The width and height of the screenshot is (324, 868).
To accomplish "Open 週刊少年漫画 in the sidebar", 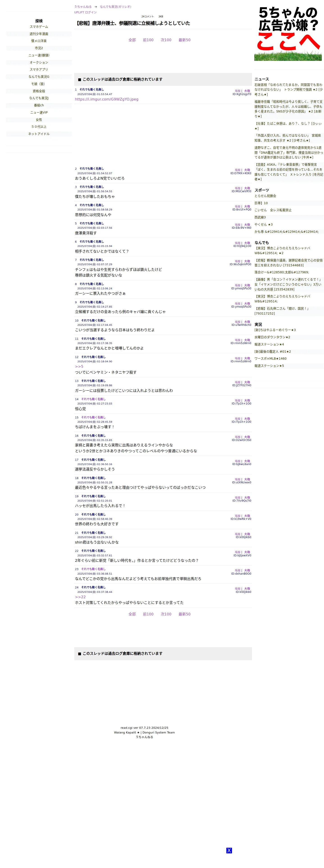I will 39,34.
